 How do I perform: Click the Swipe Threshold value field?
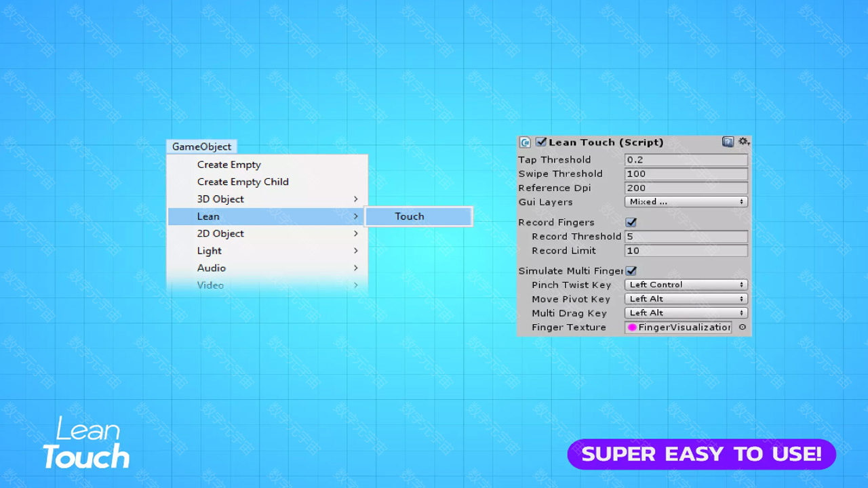click(x=686, y=174)
